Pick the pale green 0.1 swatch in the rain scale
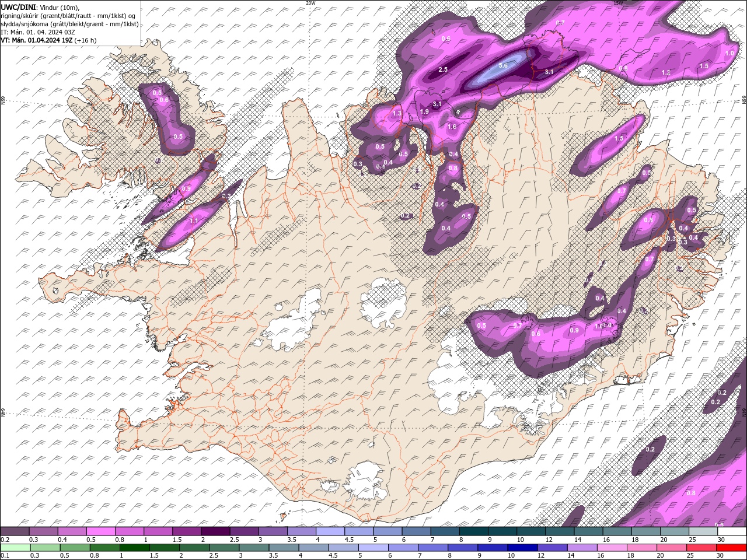Image resolution: width=747 pixels, height=560 pixels. [x=15, y=548]
